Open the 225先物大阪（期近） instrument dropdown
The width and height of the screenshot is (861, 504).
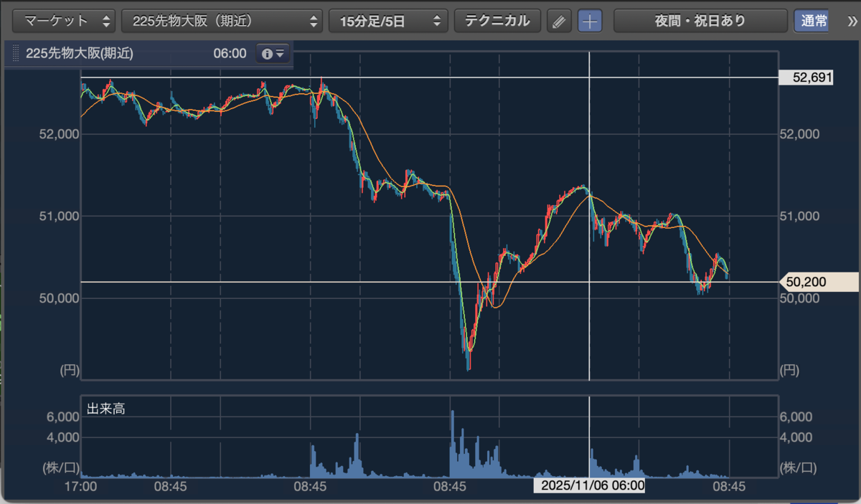222,21
